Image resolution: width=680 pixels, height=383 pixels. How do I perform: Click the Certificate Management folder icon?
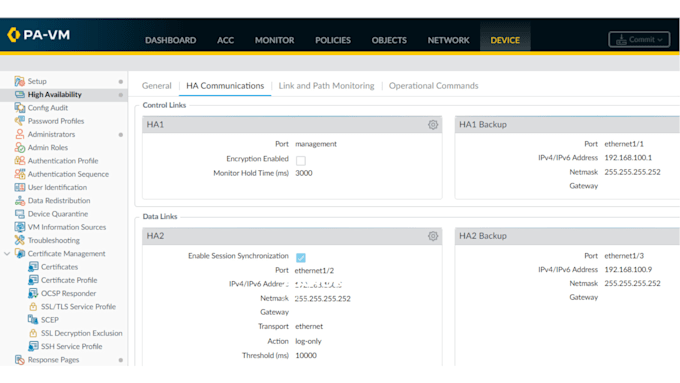(20, 253)
